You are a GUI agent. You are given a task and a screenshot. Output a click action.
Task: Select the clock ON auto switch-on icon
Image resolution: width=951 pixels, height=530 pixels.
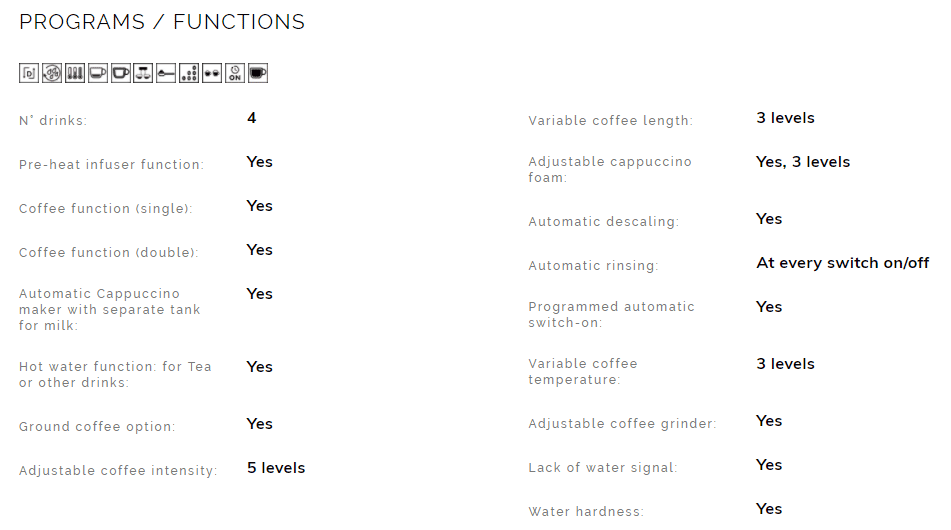click(235, 73)
